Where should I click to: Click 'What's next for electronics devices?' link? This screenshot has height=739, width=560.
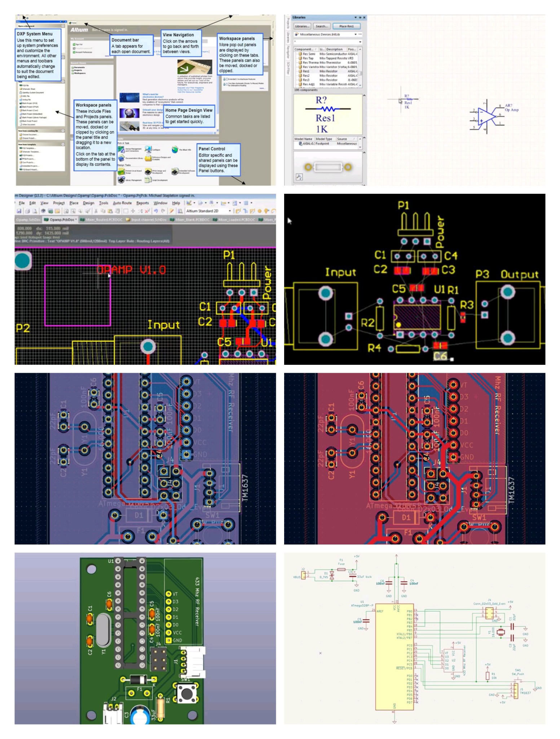click(x=153, y=96)
